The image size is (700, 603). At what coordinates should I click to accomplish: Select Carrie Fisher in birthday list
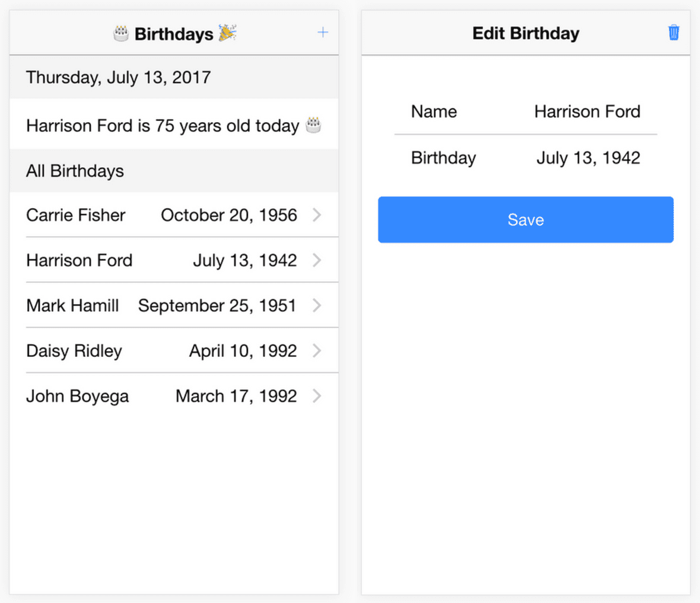click(x=76, y=215)
